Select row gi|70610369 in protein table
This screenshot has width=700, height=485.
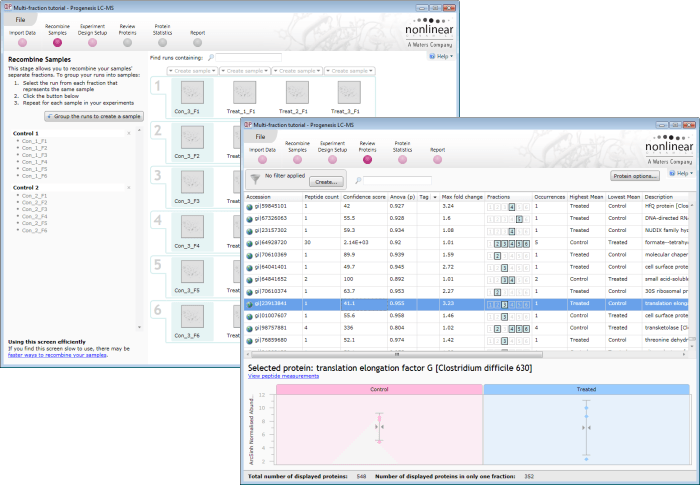[467, 255]
